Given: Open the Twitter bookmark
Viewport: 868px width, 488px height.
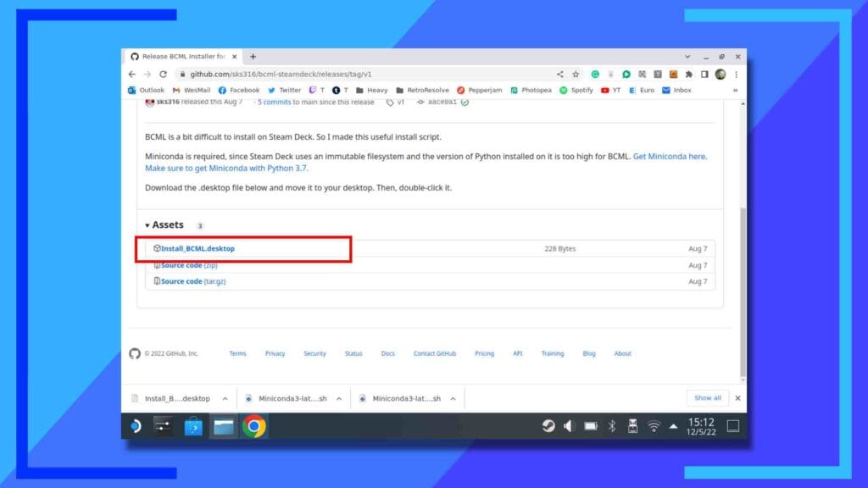Looking at the screenshot, I should tap(284, 90).
